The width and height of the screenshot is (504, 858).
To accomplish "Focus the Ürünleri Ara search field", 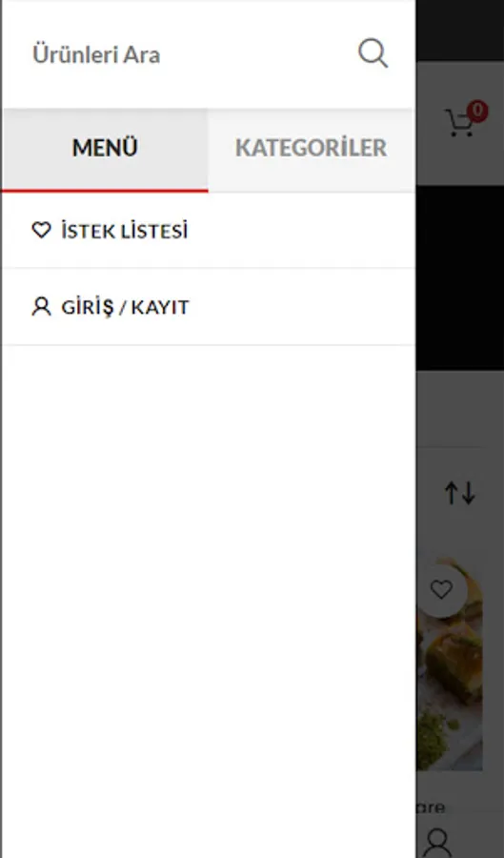I will (x=186, y=54).
